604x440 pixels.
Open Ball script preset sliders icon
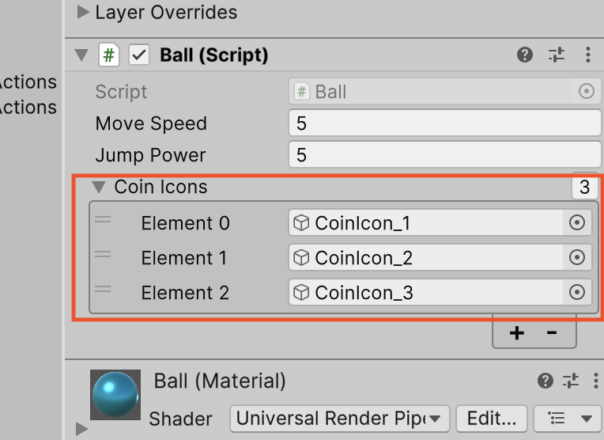557,55
